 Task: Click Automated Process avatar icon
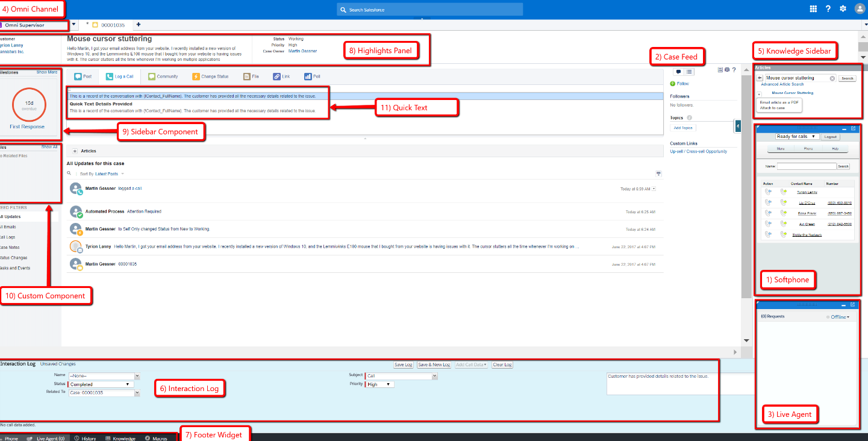[x=76, y=211]
